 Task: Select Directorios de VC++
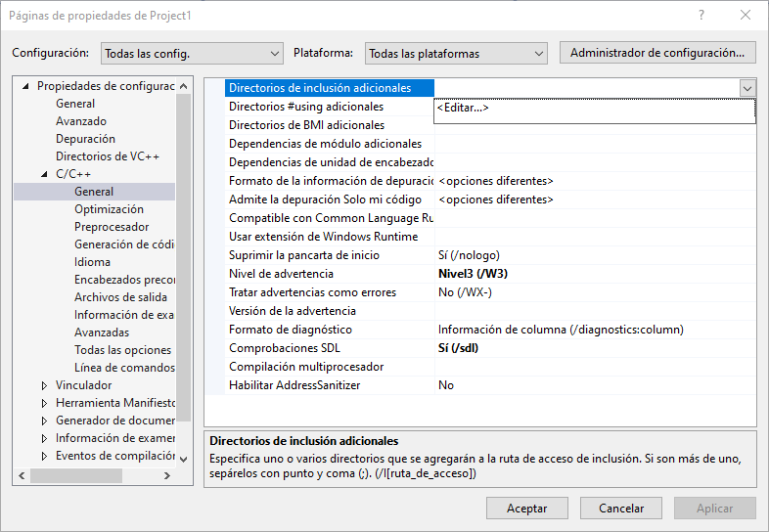(x=108, y=156)
